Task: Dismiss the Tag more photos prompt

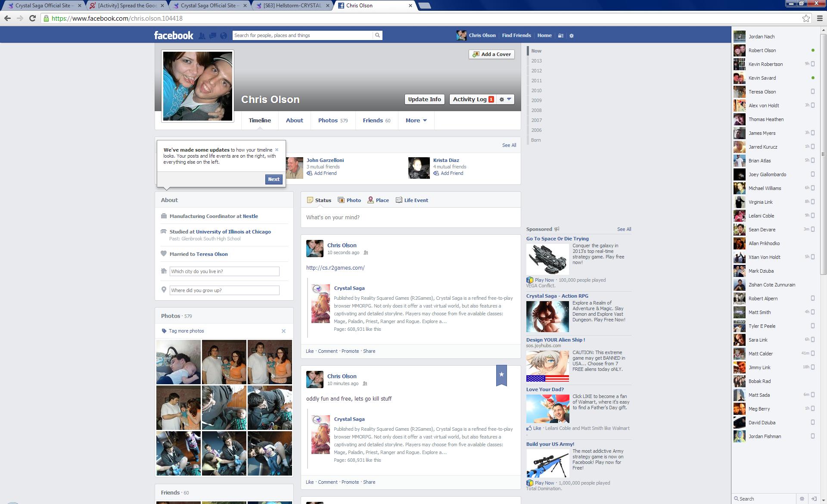Action: (283, 331)
